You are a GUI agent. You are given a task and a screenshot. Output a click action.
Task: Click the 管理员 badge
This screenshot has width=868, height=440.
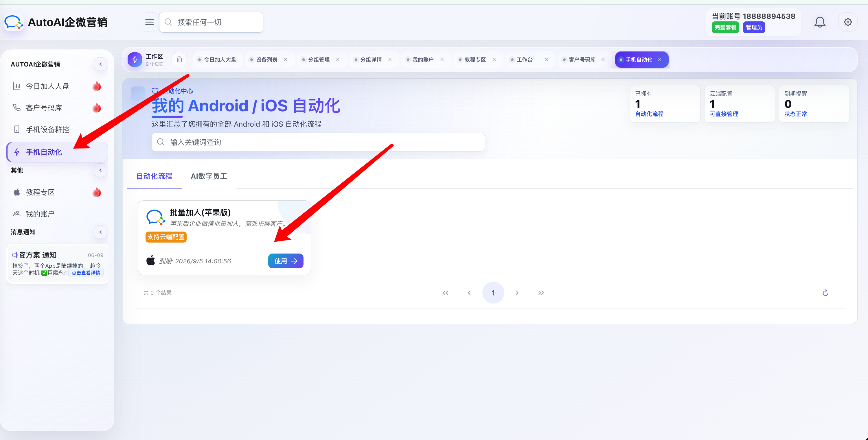(754, 27)
